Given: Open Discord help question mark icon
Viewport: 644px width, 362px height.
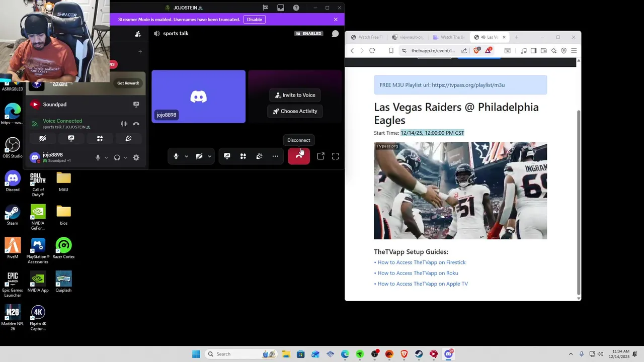Looking at the screenshot, I should [296, 8].
